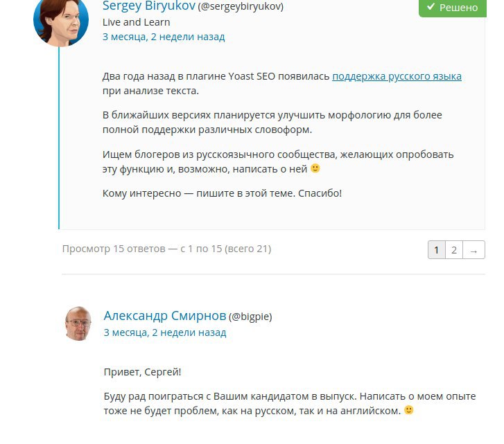Click checkmark icon in Решено badge
The width and height of the screenshot is (504, 444).
431,6
